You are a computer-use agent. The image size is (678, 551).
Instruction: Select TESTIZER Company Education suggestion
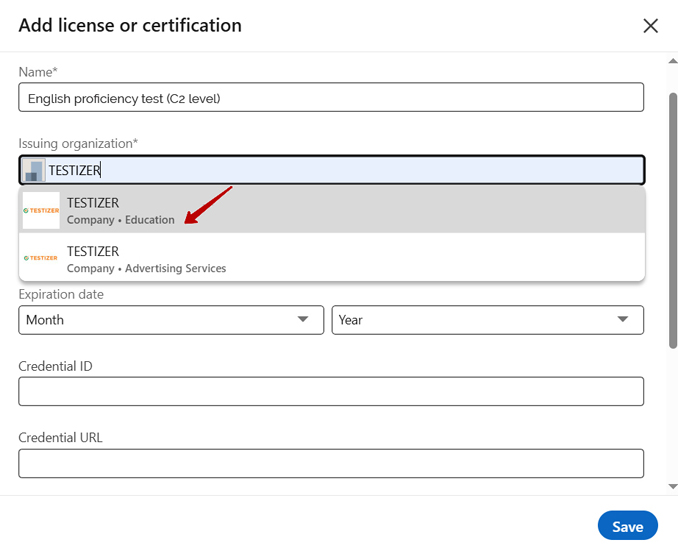tap(332, 210)
